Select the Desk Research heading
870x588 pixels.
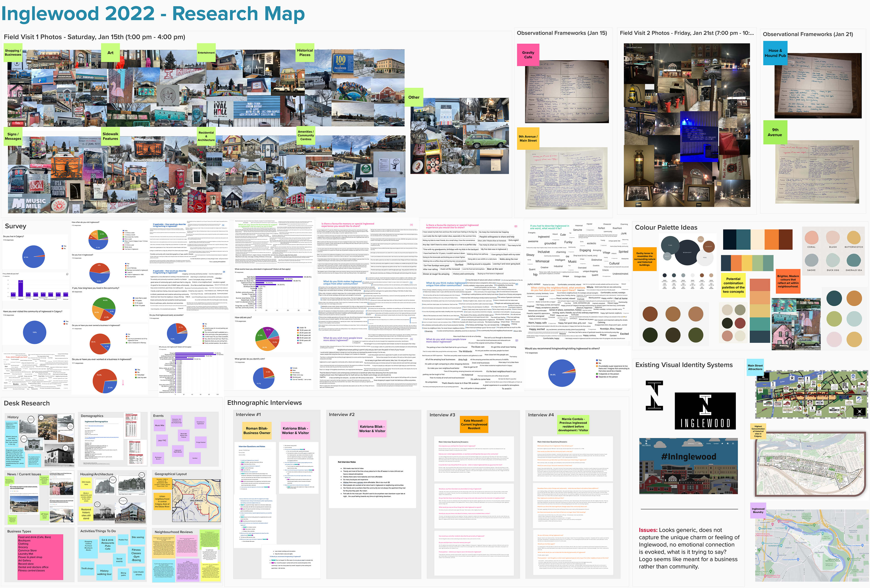click(x=27, y=404)
